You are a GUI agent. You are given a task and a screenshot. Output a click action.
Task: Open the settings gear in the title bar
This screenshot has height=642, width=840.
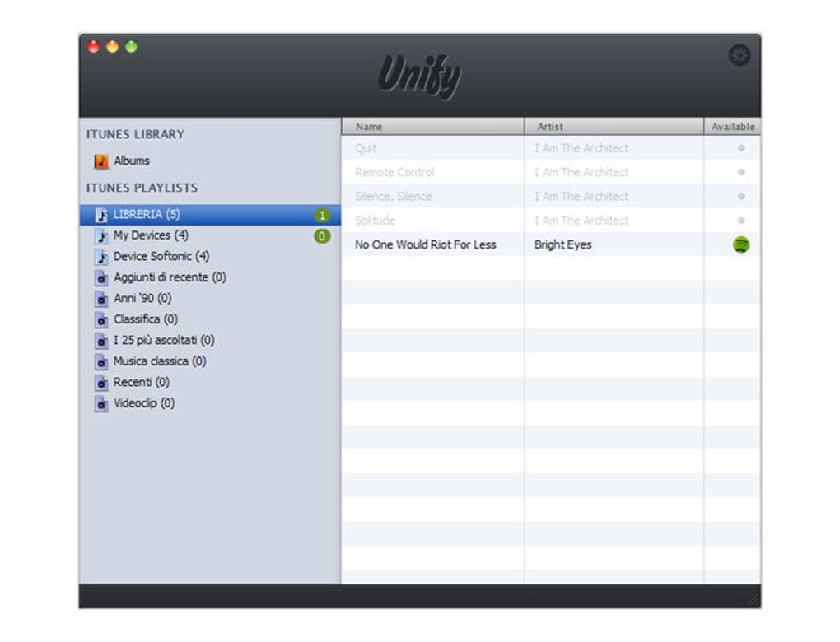(x=739, y=54)
